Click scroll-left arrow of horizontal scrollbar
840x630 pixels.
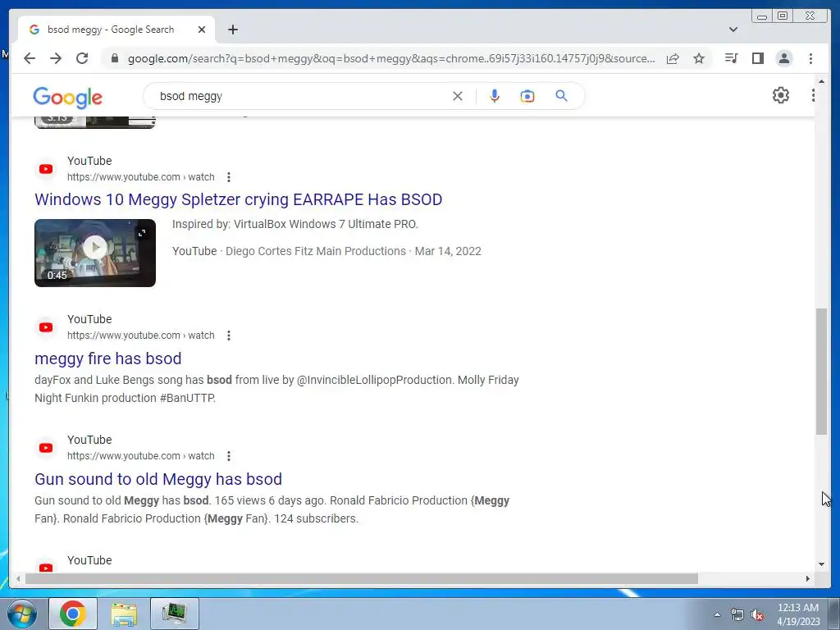click(19, 578)
